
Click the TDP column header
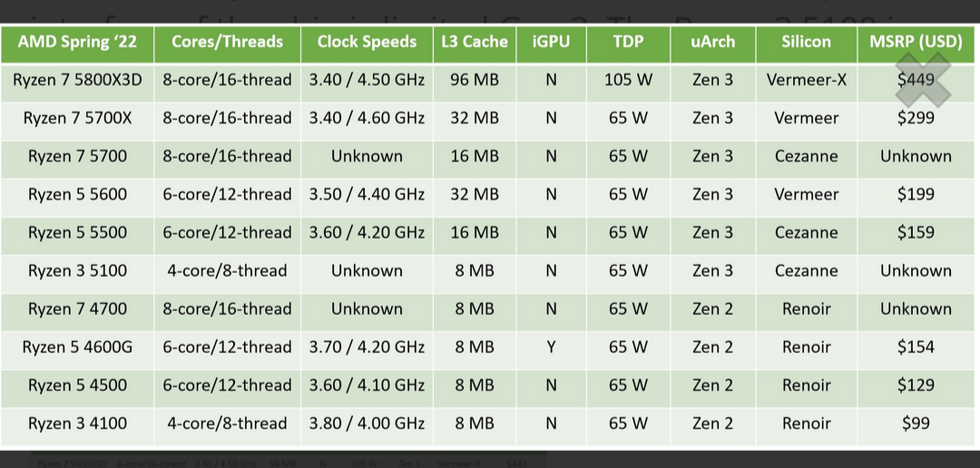pyautogui.click(x=628, y=42)
